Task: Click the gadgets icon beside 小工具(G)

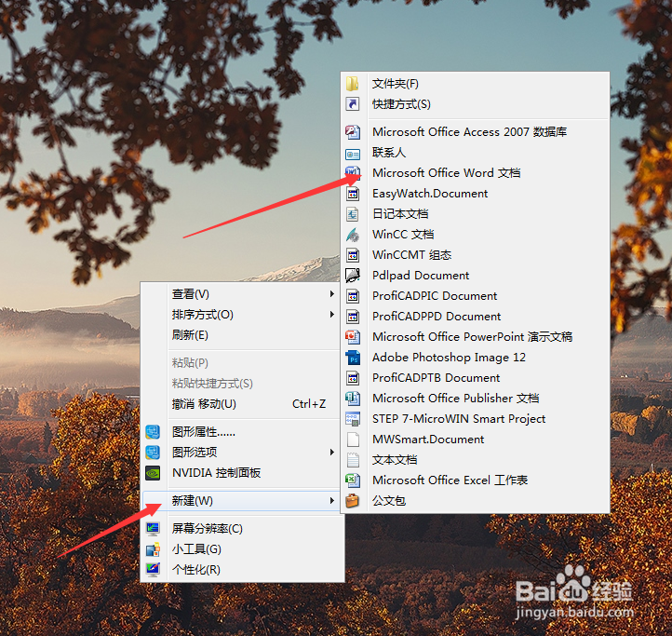Action: (153, 549)
